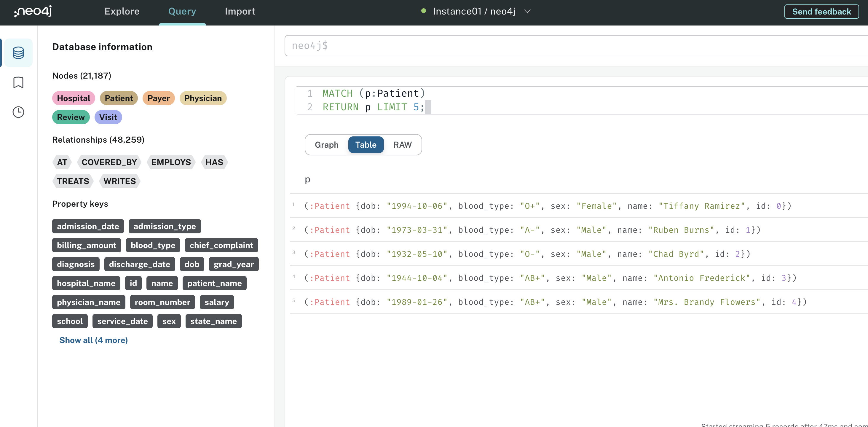Expand Show all (4 more) property keys
Image resolution: width=868 pixels, height=427 pixels.
pyautogui.click(x=93, y=340)
